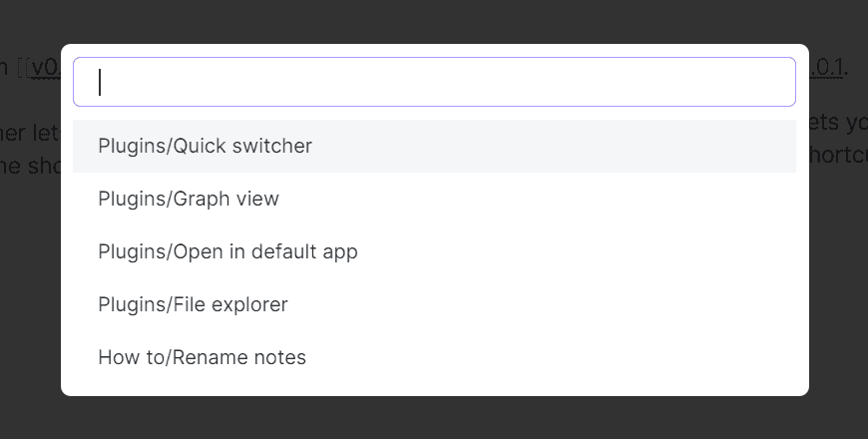Click the dimmed area below the dialog
Viewport: 868px width, 439px height.
[x=434, y=419]
